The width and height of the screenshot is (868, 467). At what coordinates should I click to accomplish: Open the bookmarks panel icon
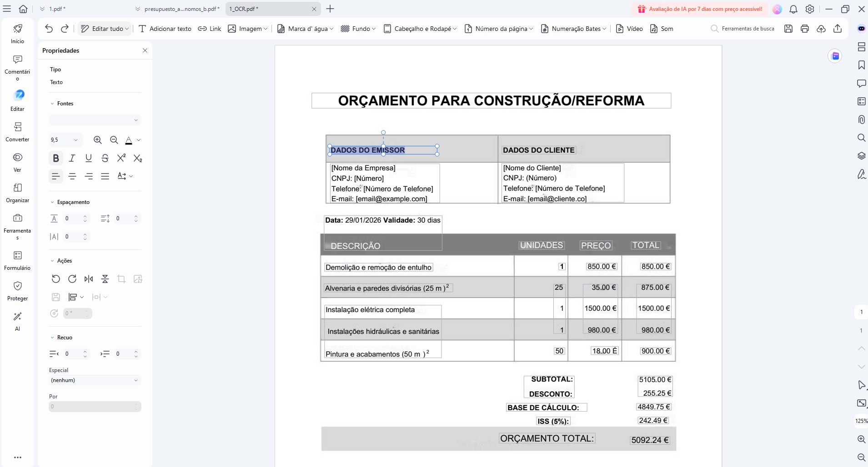[861, 65]
